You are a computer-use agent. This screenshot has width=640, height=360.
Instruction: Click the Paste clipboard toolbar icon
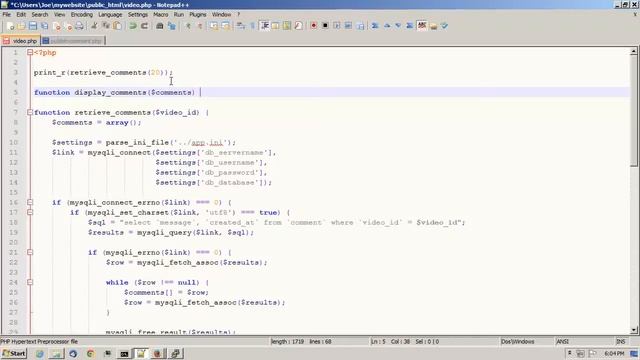pos(118,26)
